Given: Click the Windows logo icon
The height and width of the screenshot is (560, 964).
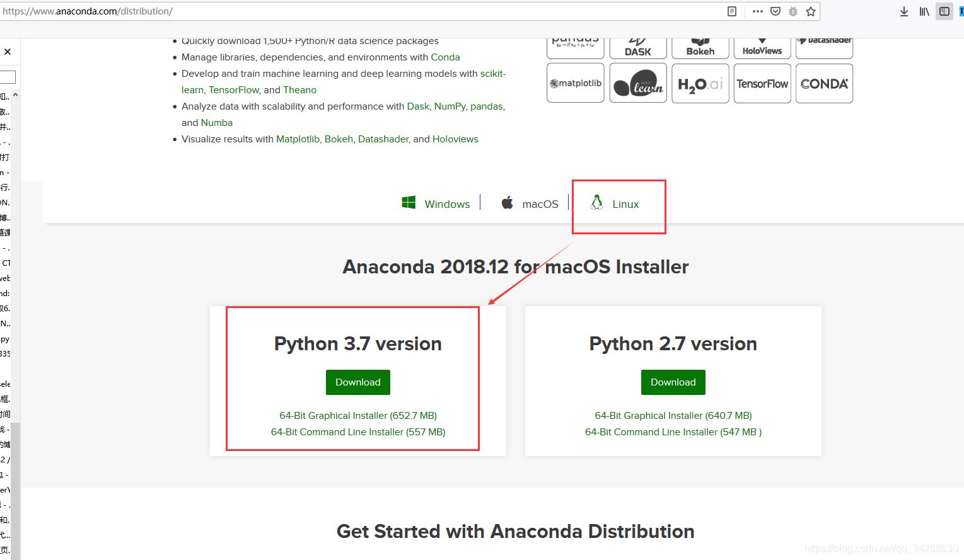Looking at the screenshot, I should tap(409, 202).
